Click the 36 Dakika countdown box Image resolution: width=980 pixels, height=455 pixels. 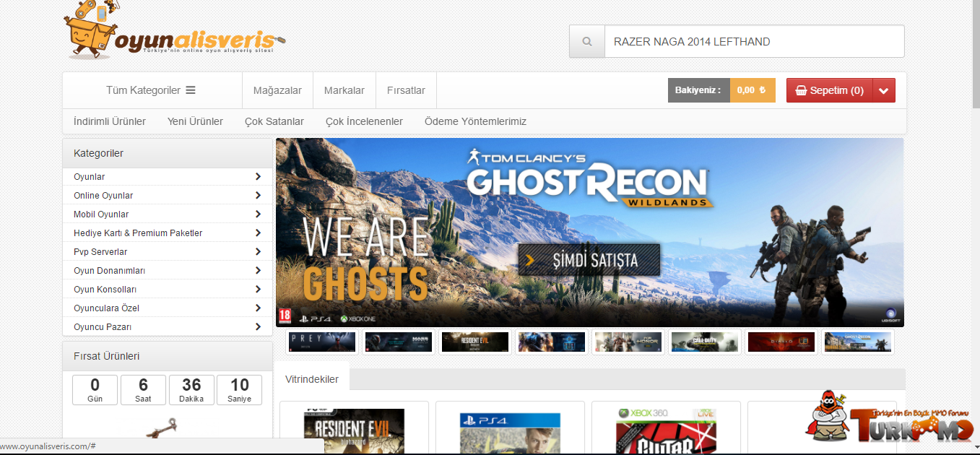tap(191, 390)
